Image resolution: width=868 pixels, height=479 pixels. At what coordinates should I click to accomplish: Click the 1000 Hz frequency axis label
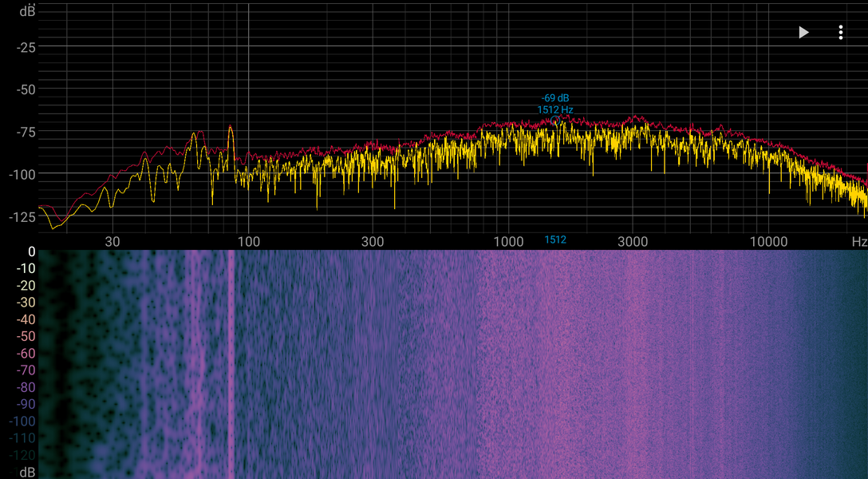pyautogui.click(x=508, y=241)
